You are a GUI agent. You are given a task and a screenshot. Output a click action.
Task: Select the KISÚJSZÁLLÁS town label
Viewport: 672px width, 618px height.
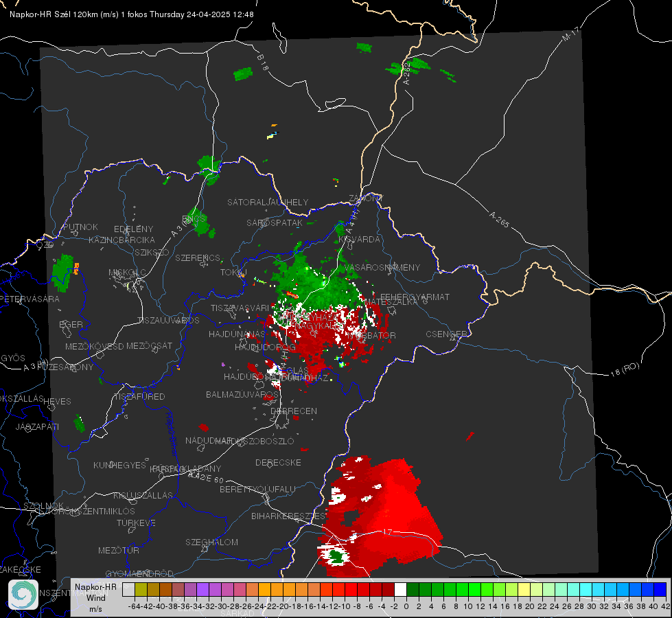click(x=143, y=495)
